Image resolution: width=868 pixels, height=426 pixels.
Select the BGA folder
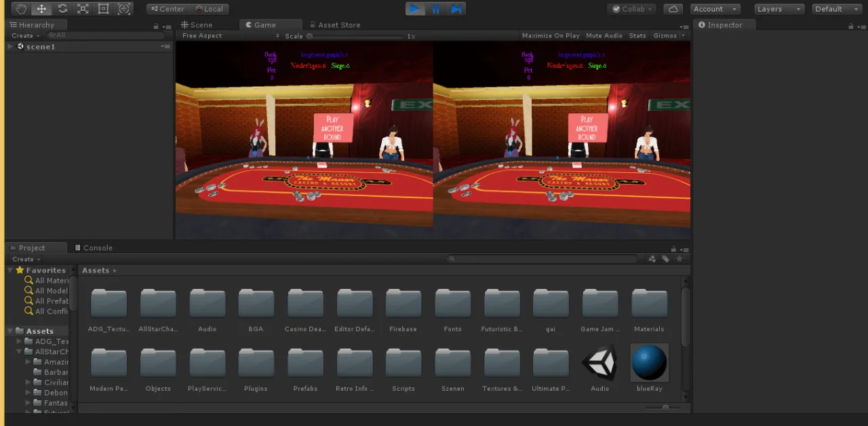coord(256,310)
